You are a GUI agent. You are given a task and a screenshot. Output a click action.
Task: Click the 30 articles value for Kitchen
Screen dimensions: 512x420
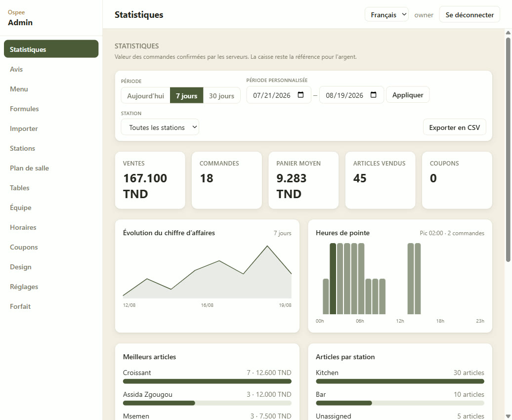[469, 373]
